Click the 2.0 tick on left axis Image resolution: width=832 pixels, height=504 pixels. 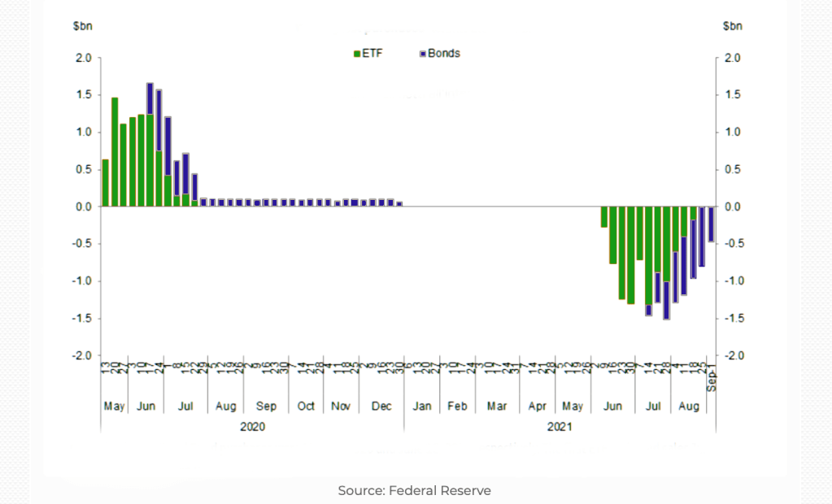click(83, 58)
